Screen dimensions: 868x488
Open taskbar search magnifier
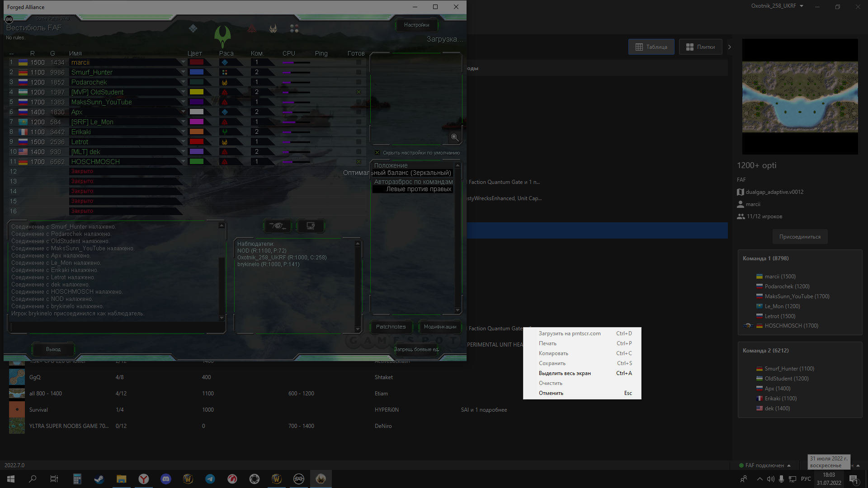(33, 479)
